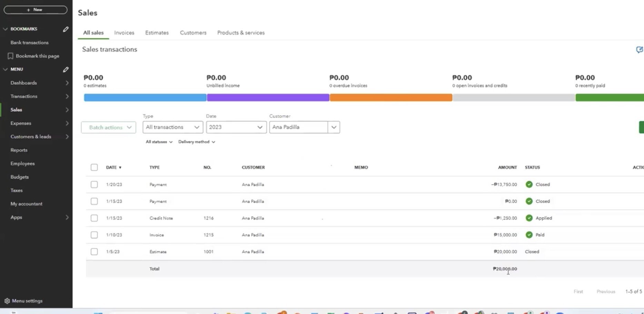This screenshot has height=314, width=644.
Task: Click the Customer filter dropdown arrow
Action: click(x=334, y=127)
